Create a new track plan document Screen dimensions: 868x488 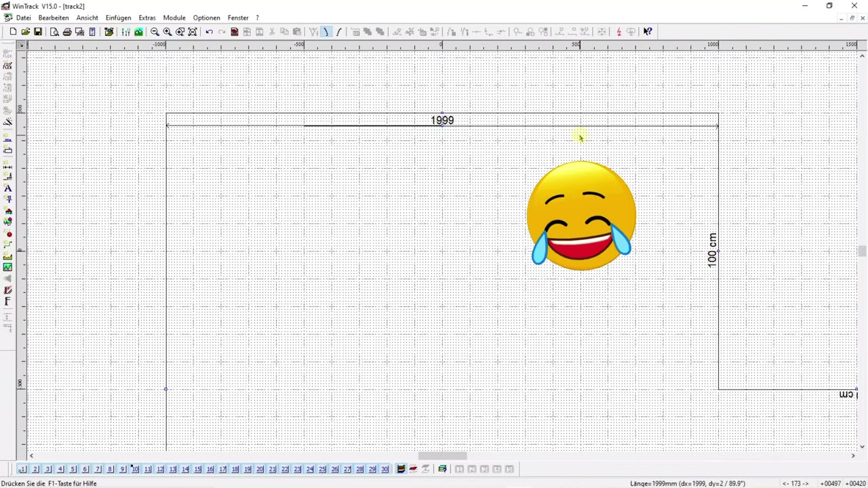point(13,32)
